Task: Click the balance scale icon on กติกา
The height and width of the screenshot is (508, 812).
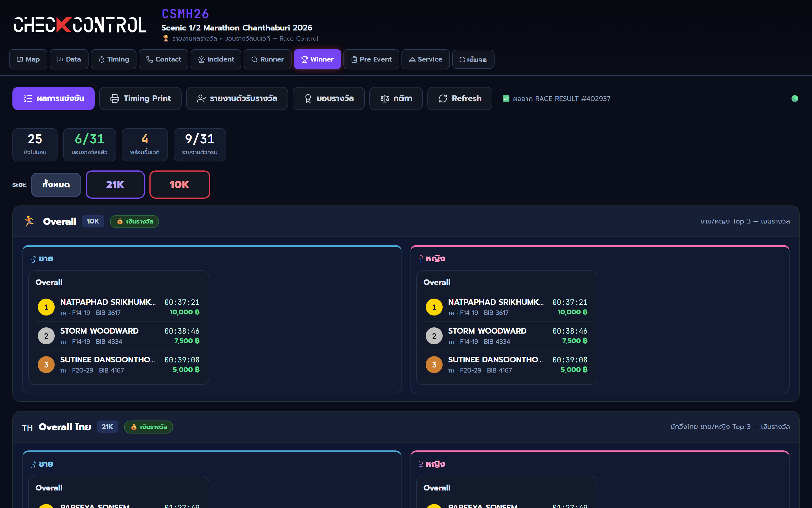Action: pyautogui.click(x=385, y=98)
